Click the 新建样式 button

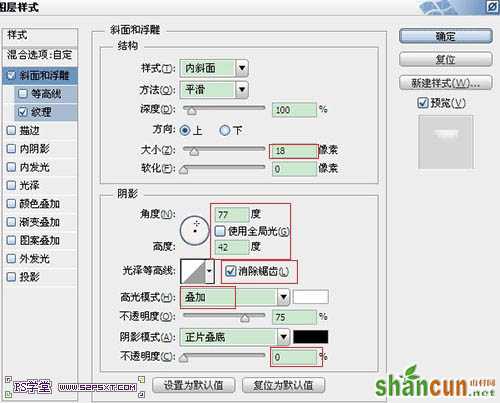click(x=446, y=83)
